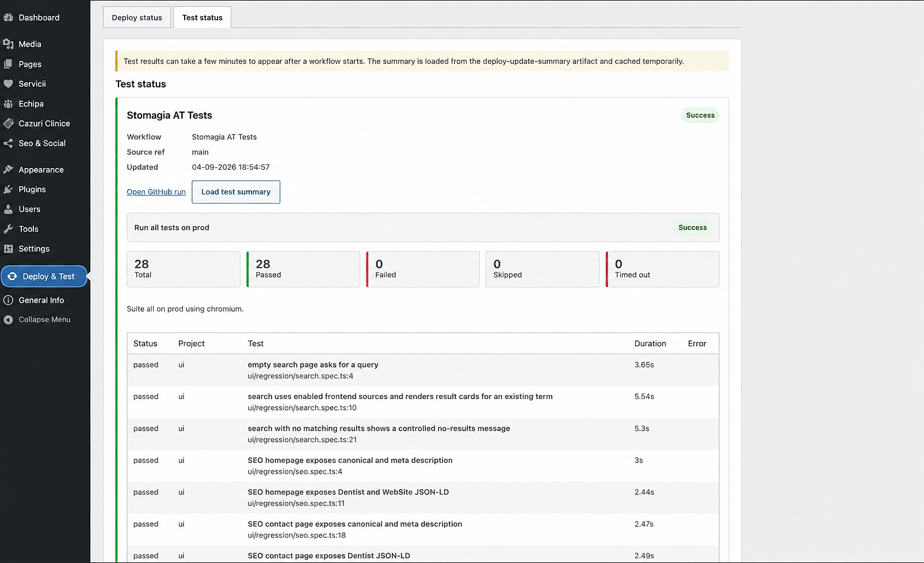Image resolution: width=924 pixels, height=563 pixels.
Task: Click the Stomagia AT Tests heading
Action: coord(169,116)
